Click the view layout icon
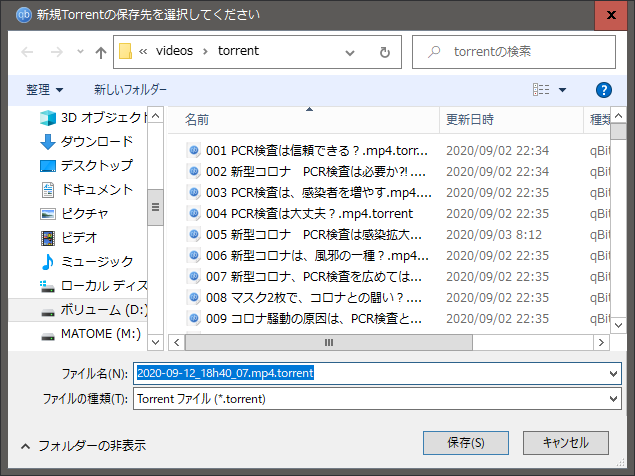The image size is (635, 476). click(x=541, y=90)
